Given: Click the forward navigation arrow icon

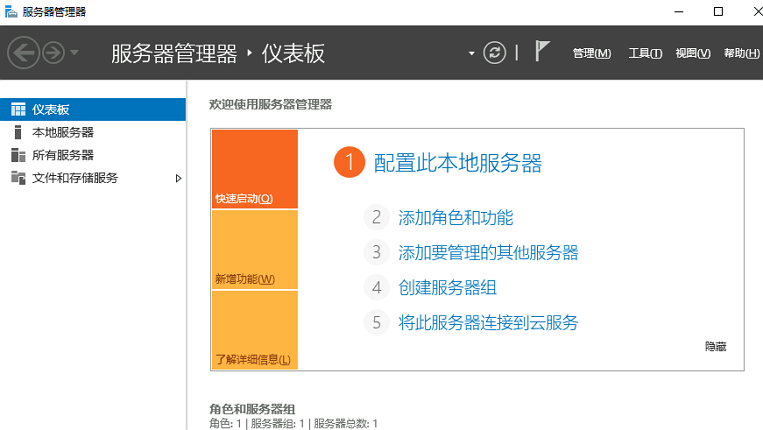Looking at the screenshot, I should 53,52.
